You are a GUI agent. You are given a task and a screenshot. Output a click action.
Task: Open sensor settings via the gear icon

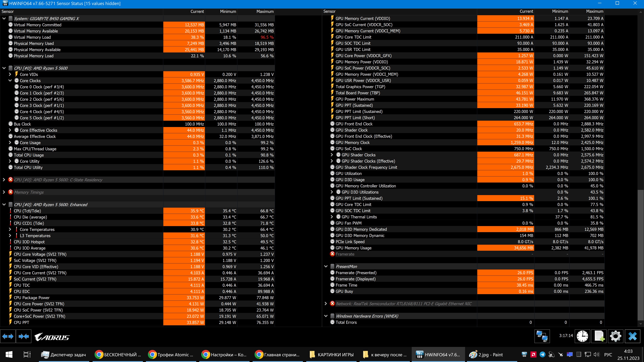[615, 336]
